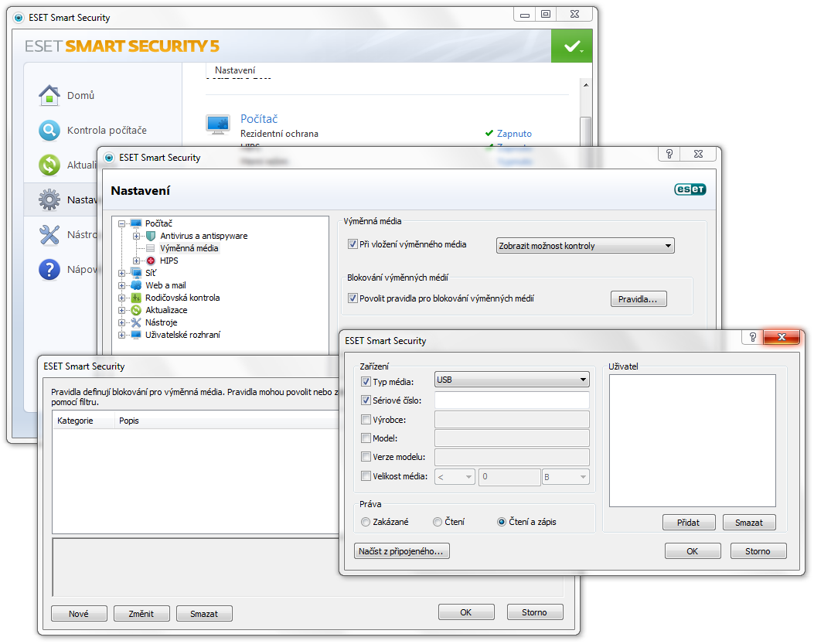Viewport: 814px width, 644px height.
Task: Click the Nápověda question mark icon
Action: (49, 270)
